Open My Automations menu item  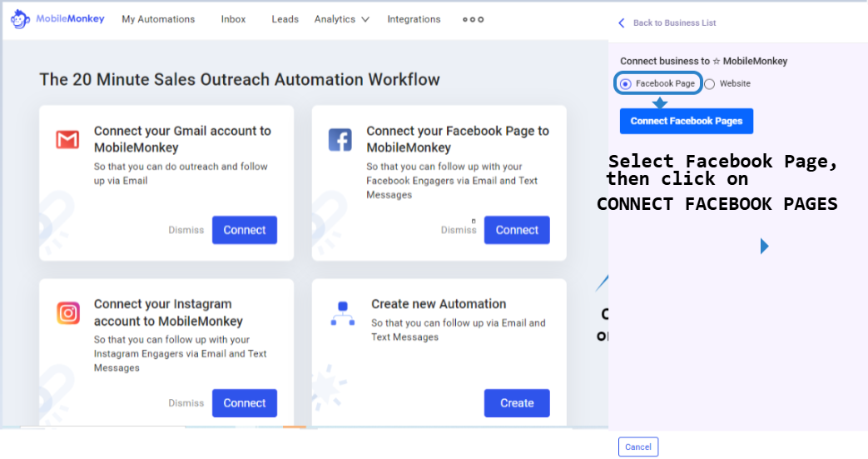158,19
